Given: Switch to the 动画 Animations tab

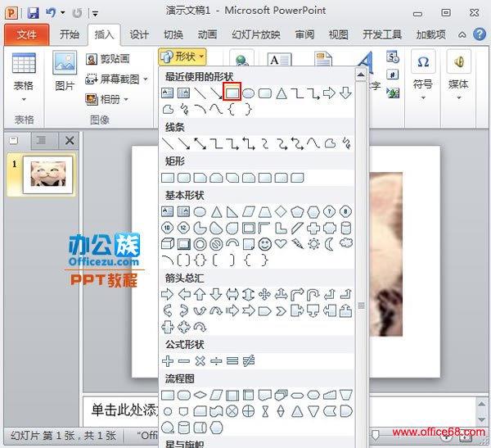Looking at the screenshot, I should pos(207,34).
